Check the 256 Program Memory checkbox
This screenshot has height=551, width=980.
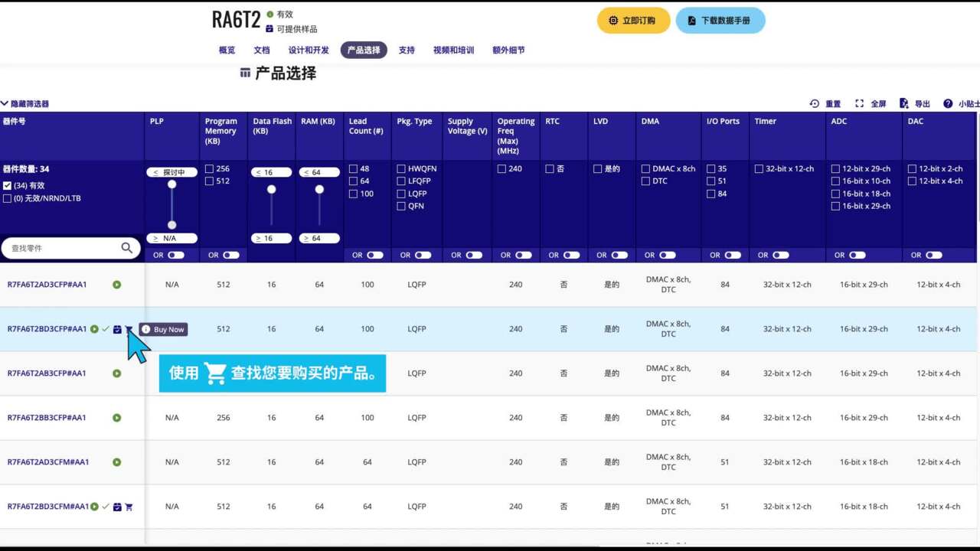pyautogui.click(x=209, y=168)
